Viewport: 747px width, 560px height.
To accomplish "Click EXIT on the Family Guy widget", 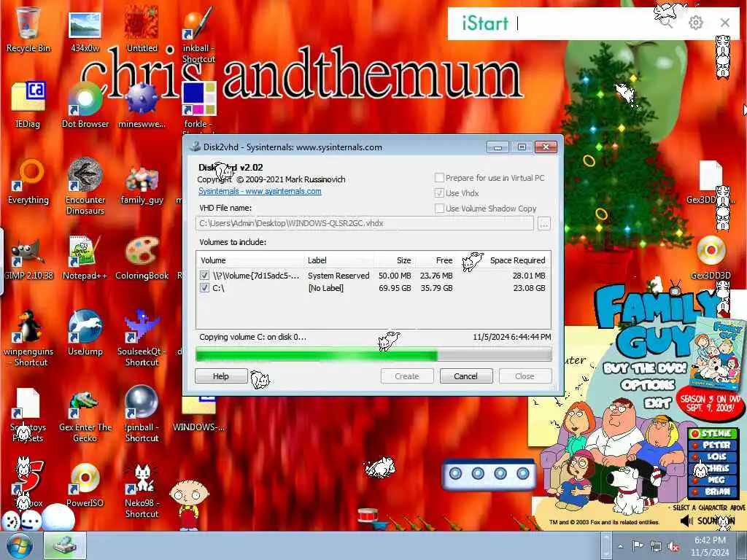I will click(657, 403).
